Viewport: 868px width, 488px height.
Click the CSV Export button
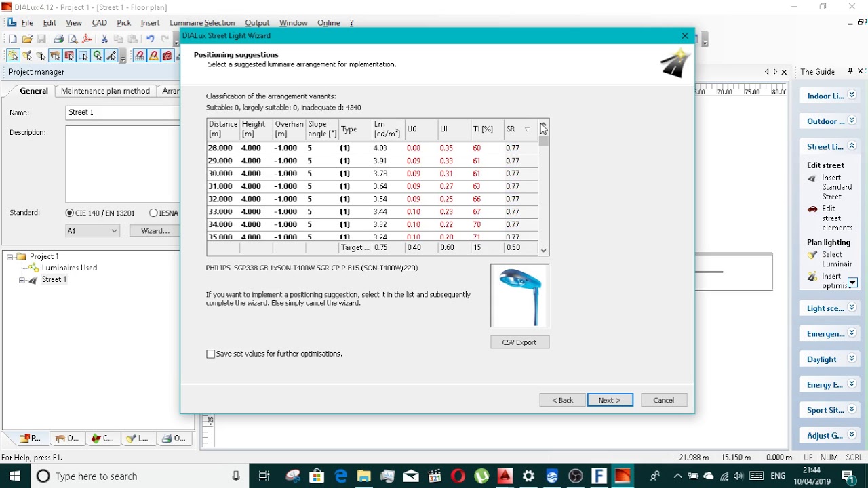click(519, 342)
